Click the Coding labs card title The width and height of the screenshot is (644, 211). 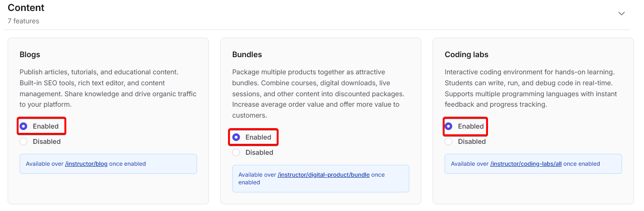click(466, 54)
